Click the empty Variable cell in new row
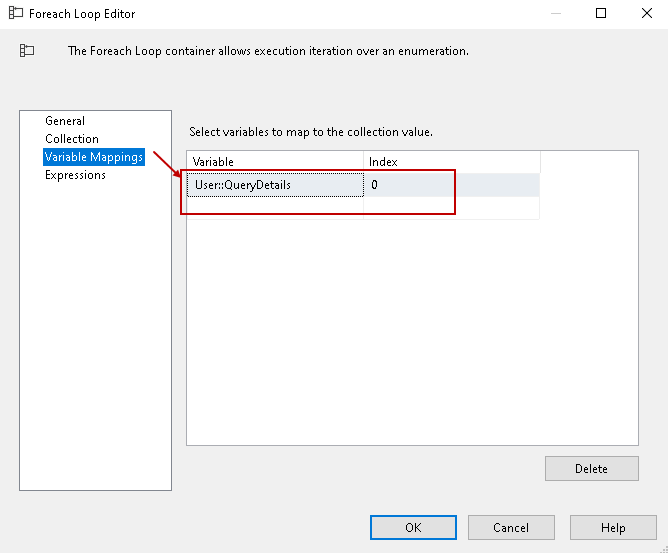 (x=275, y=207)
